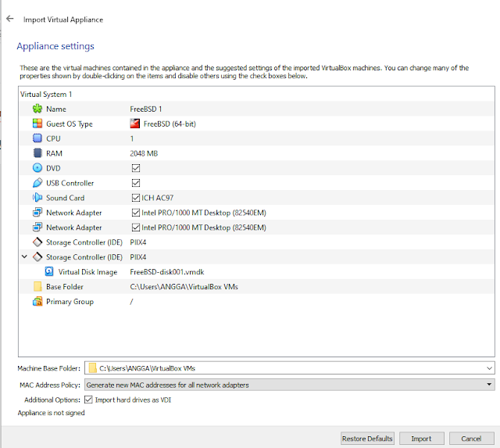Click second Network Adapter icon
500x448 pixels.
point(37,228)
